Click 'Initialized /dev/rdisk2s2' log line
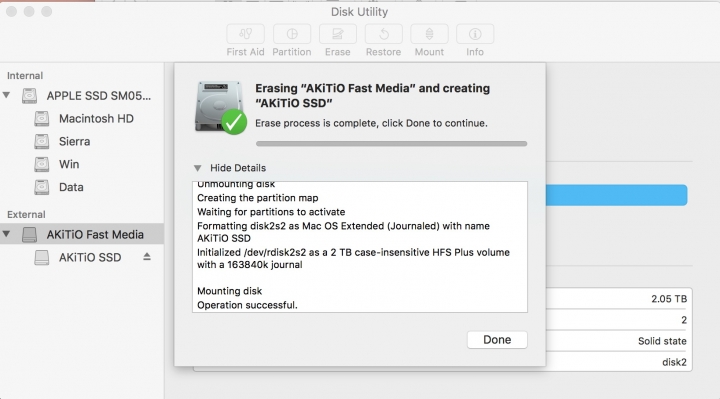Viewport: 720px width, 399px height. pyautogui.click(x=353, y=259)
